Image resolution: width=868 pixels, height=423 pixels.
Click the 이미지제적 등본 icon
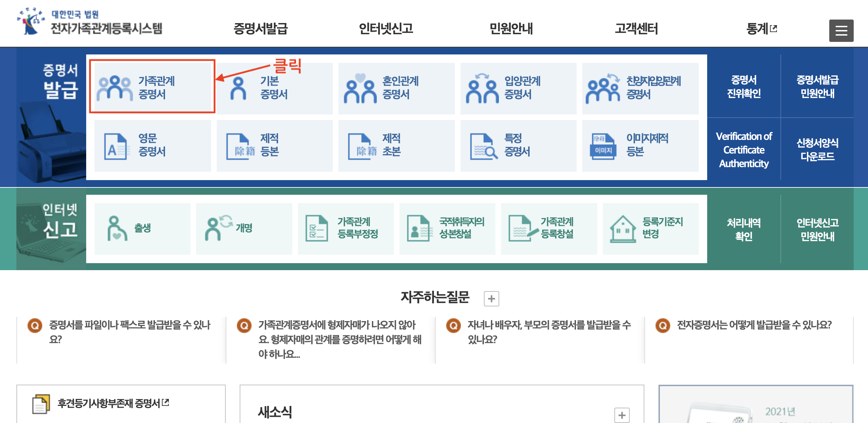point(604,147)
